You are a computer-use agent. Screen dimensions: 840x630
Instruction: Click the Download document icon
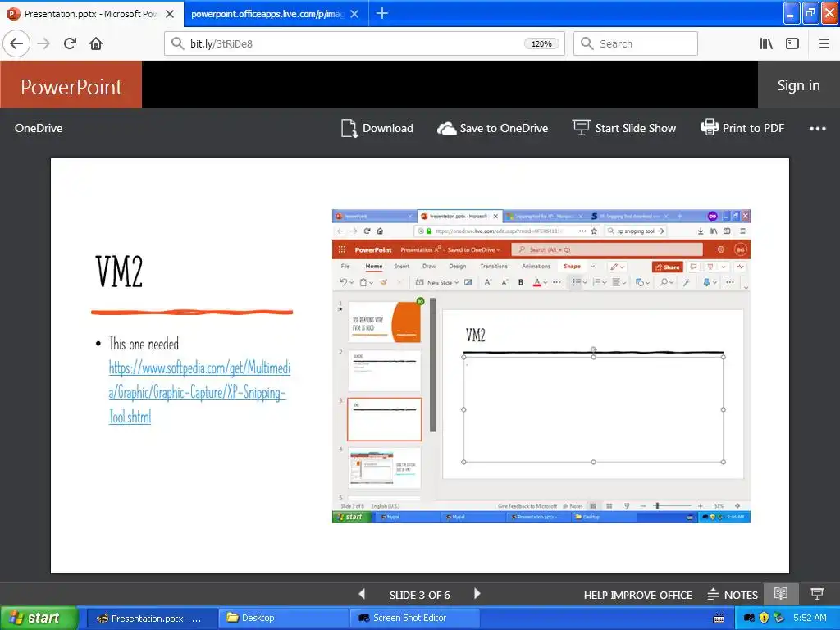(349, 128)
